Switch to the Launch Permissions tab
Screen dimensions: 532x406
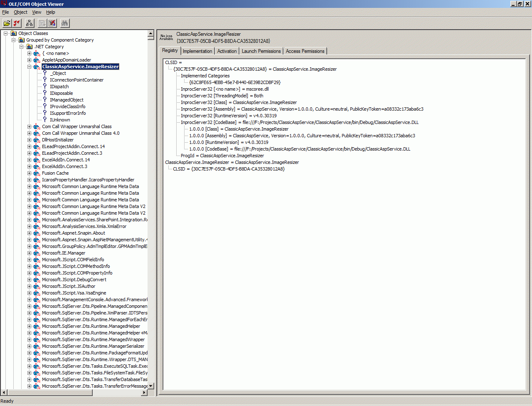[x=261, y=51]
